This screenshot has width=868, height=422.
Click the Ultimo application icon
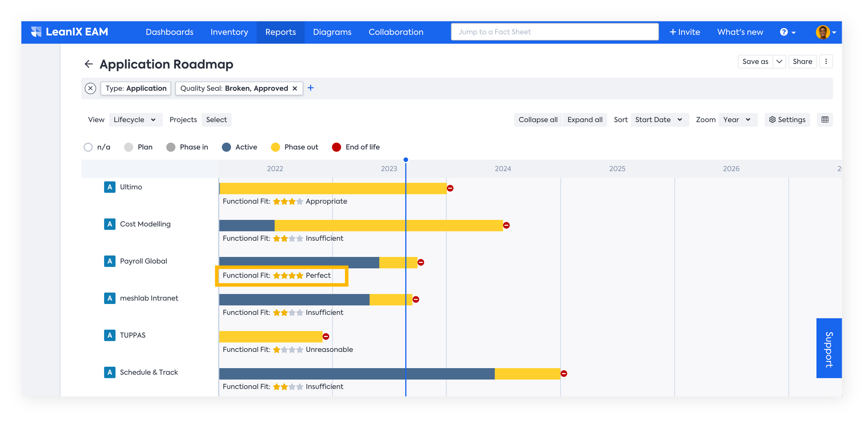point(110,187)
